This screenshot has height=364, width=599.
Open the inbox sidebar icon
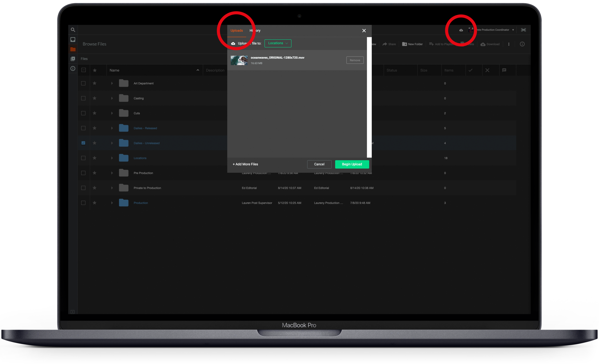tap(73, 39)
